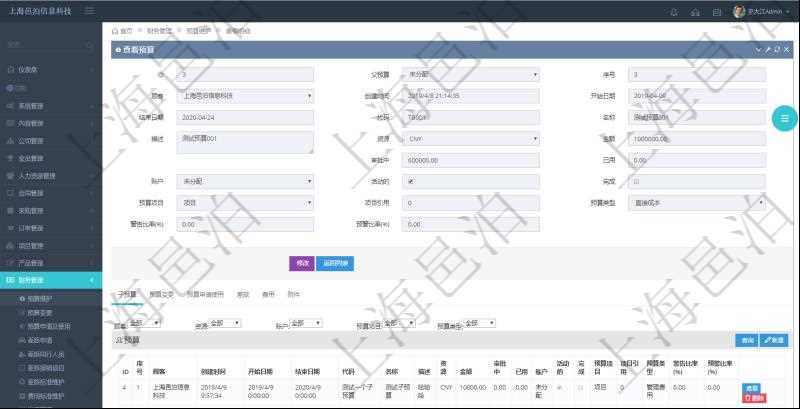Click the panel refresh icon
This screenshot has width=800, height=409.
pos(776,49)
